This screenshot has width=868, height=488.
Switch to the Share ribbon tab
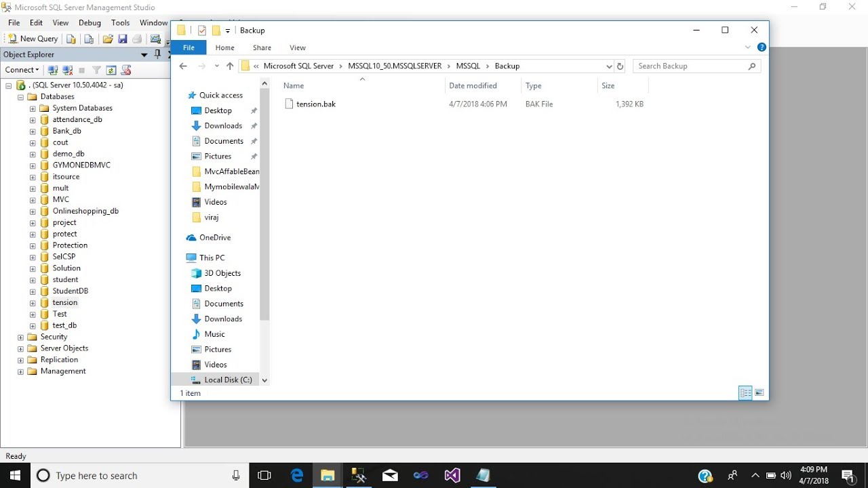pyautogui.click(x=262, y=47)
